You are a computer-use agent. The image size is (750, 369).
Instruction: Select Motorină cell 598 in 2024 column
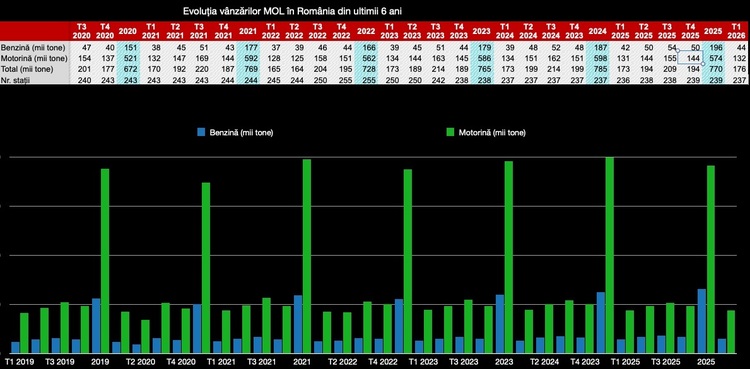[x=600, y=58]
